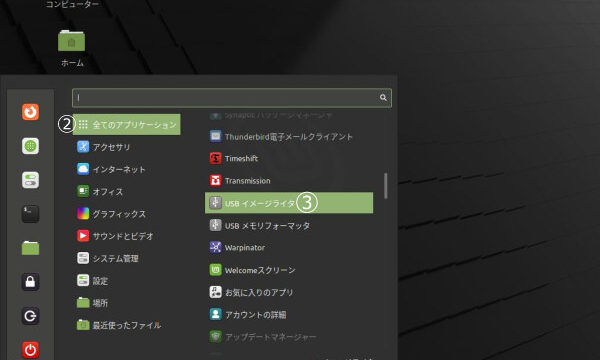Open Welcomeスクリーン entry
Image resolution: width=600 pixels, height=360 pixels.
[x=289, y=270]
